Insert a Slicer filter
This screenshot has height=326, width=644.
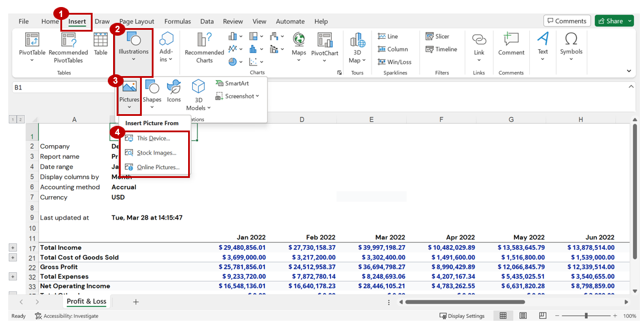437,36
